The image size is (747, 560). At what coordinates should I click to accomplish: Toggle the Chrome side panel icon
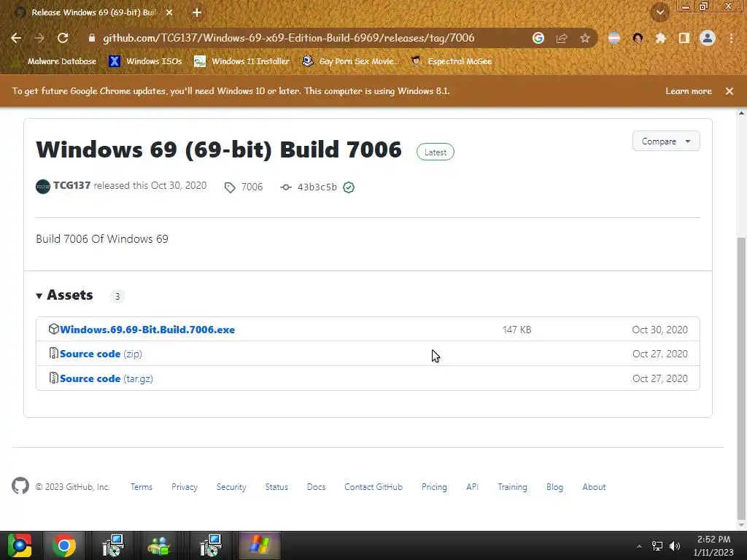click(684, 38)
